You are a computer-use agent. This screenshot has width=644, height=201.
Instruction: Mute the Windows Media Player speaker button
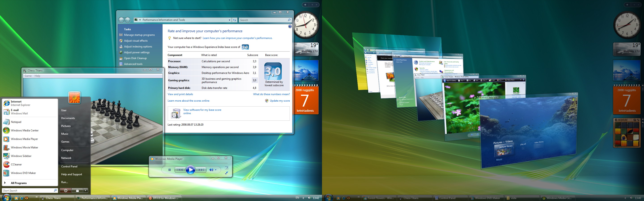click(211, 170)
